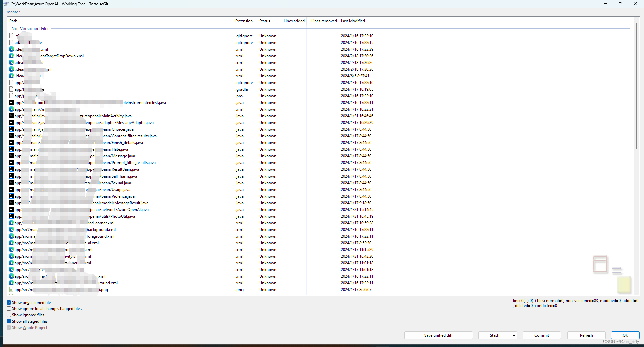Click the Java icon for pleInstrumentedTest.java
The image size is (644, 347).
[11, 103]
